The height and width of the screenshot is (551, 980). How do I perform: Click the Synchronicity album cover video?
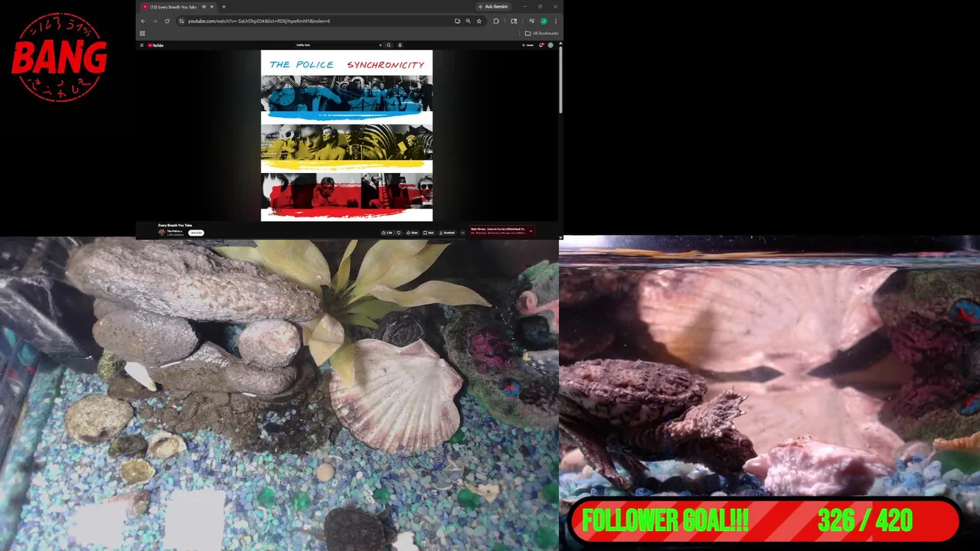[x=347, y=135]
